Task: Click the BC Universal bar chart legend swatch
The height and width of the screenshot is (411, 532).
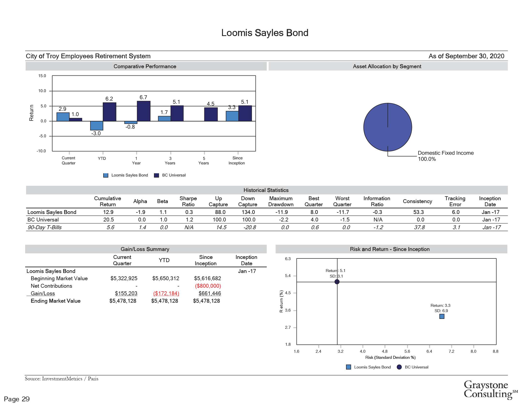Action: tap(157, 175)
